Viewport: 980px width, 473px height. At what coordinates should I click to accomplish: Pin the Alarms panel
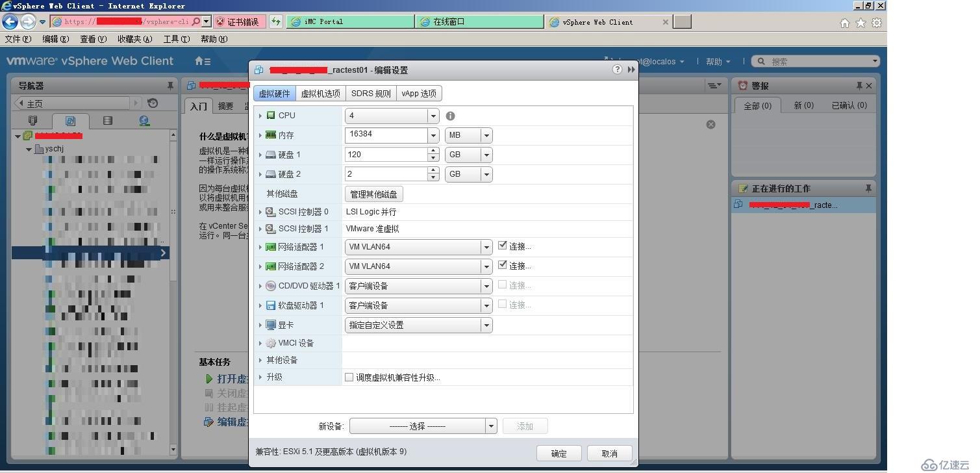click(x=859, y=86)
